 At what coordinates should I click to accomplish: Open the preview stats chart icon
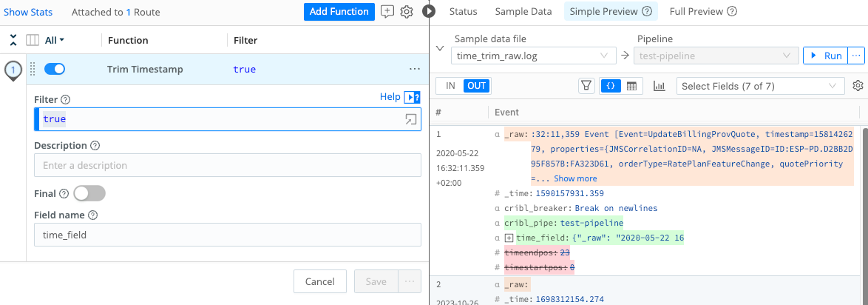(660, 86)
